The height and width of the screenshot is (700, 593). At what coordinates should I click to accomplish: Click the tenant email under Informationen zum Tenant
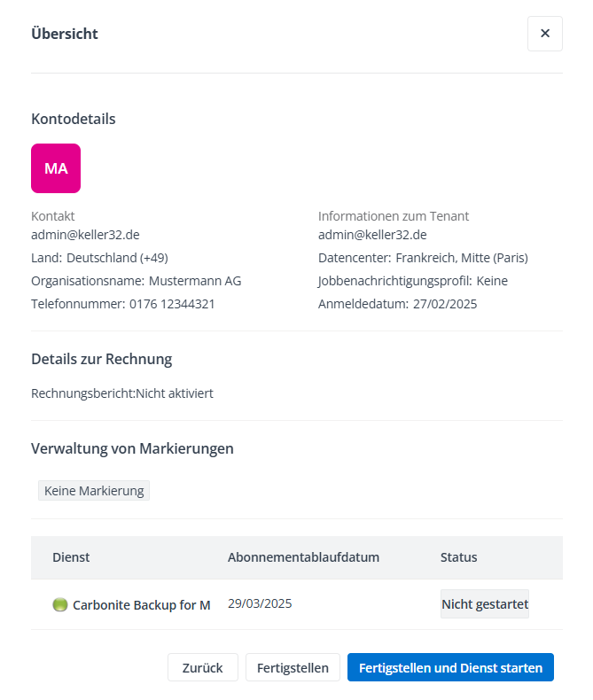pos(372,235)
